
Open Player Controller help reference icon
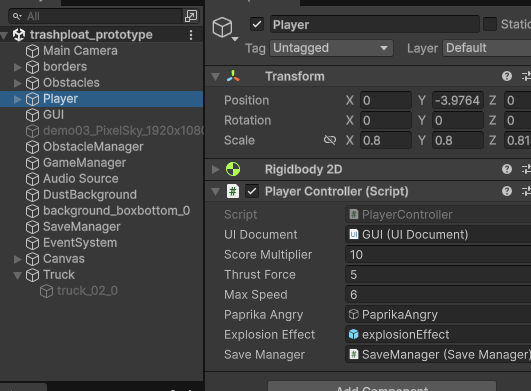[x=507, y=191]
